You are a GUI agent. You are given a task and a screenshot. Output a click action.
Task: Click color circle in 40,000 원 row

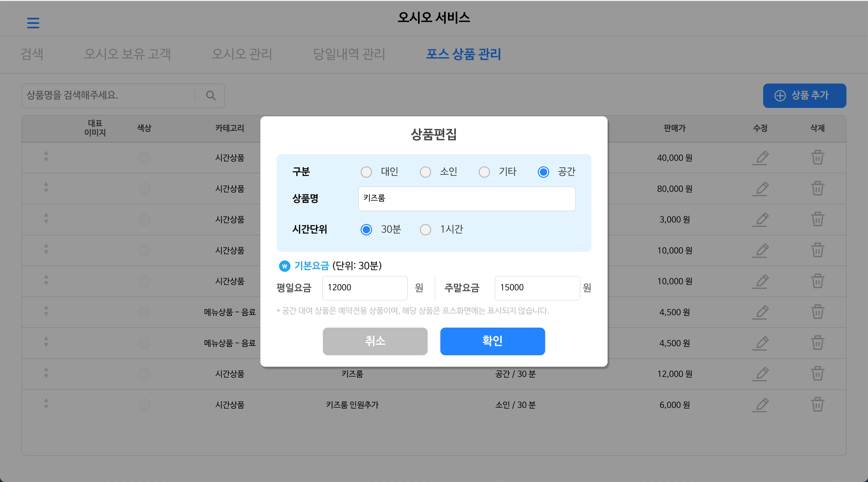pyautogui.click(x=144, y=158)
